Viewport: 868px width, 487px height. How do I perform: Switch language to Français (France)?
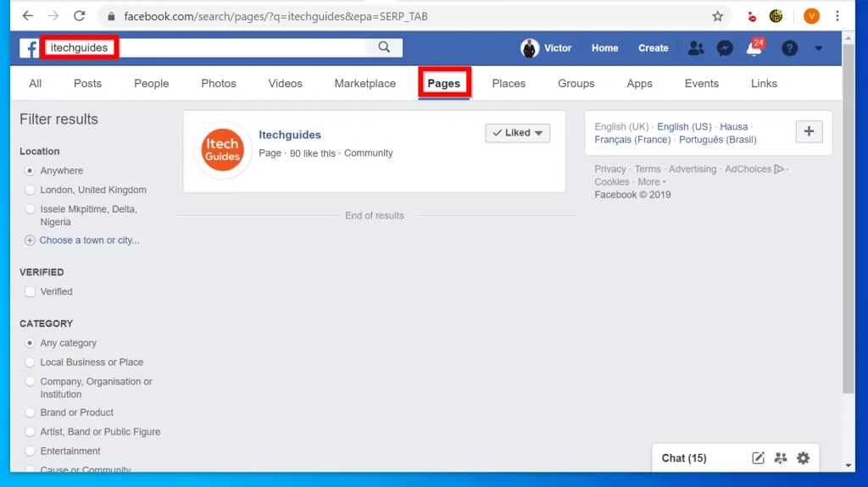point(632,140)
